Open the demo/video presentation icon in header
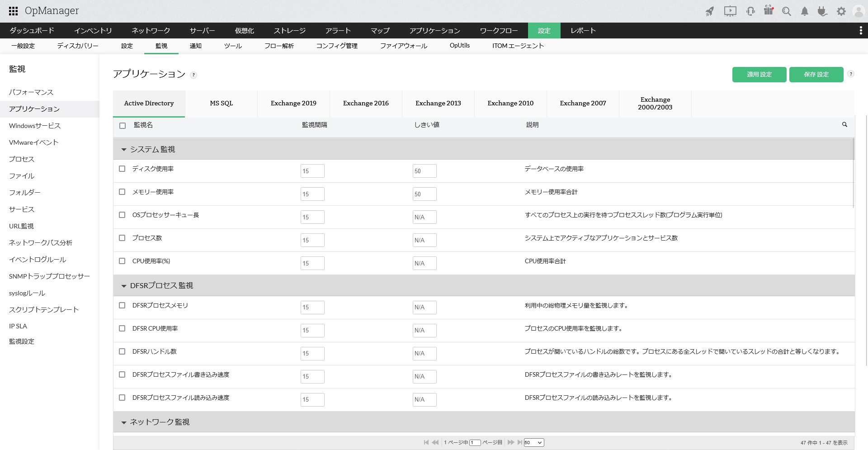868x450 pixels. coord(730,11)
